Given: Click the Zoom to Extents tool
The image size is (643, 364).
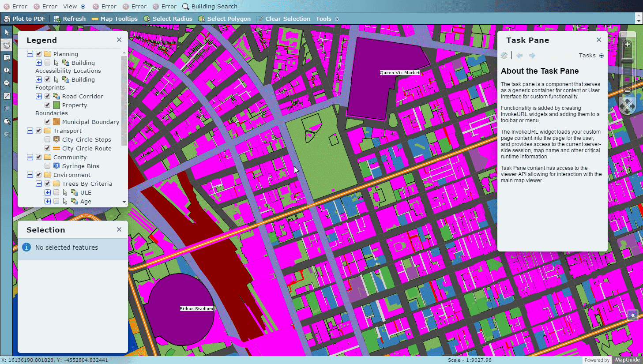Looking at the screenshot, I should click(7, 96).
